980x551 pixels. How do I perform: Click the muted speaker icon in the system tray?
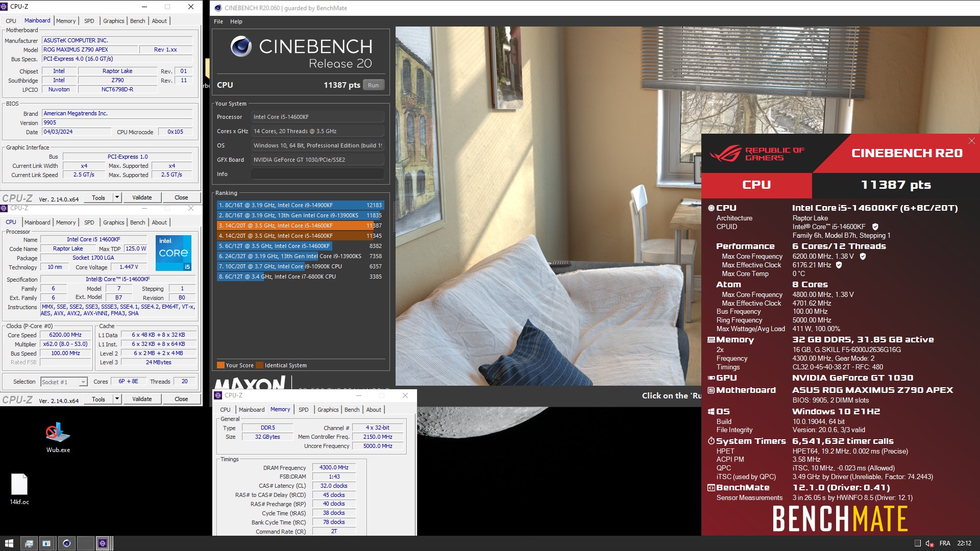click(x=929, y=543)
